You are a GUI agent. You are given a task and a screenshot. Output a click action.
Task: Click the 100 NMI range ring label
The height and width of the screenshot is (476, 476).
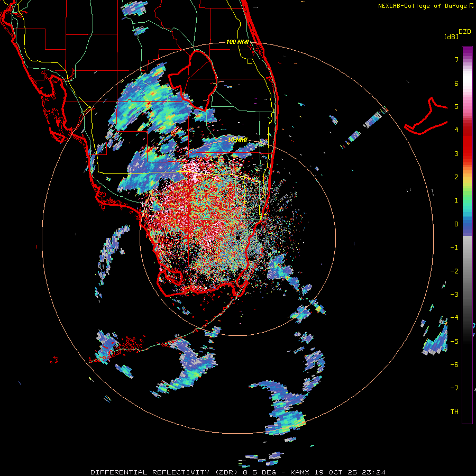tap(237, 42)
